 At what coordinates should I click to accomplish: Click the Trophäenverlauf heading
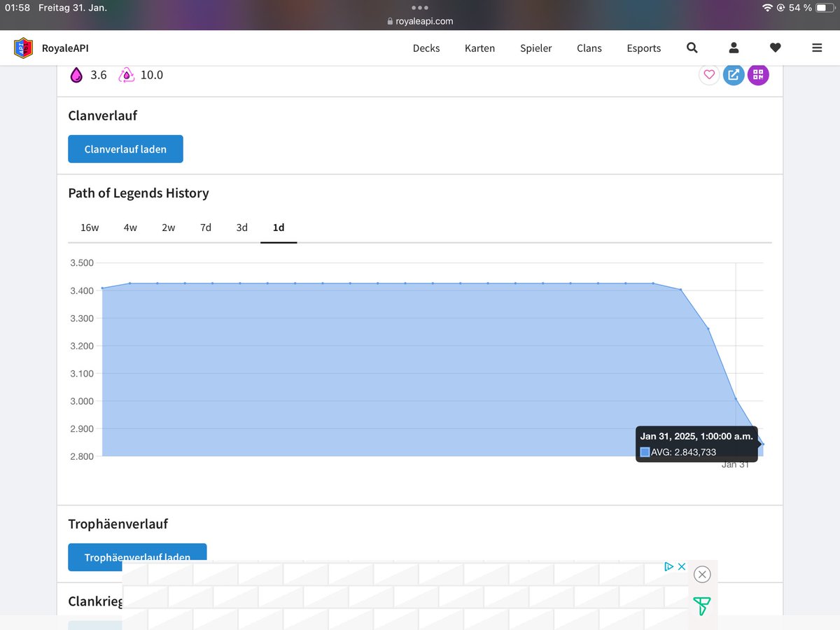click(x=118, y=524)
